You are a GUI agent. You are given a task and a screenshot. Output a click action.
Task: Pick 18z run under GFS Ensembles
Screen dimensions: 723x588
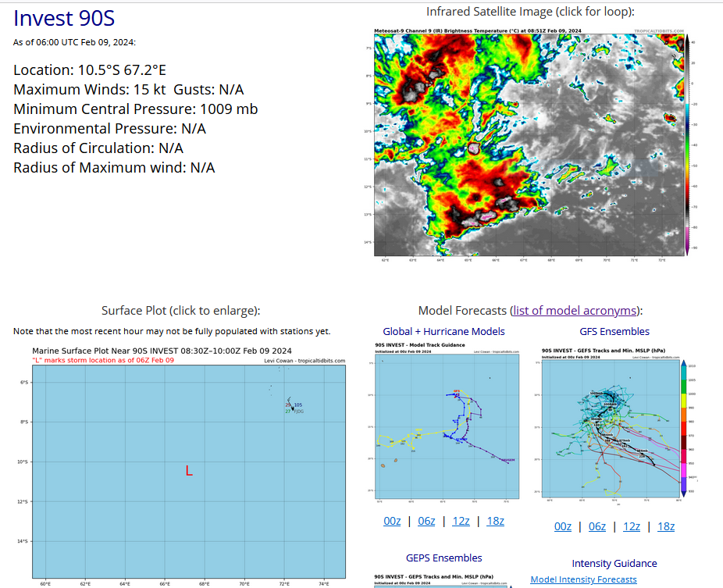point(665,526)
